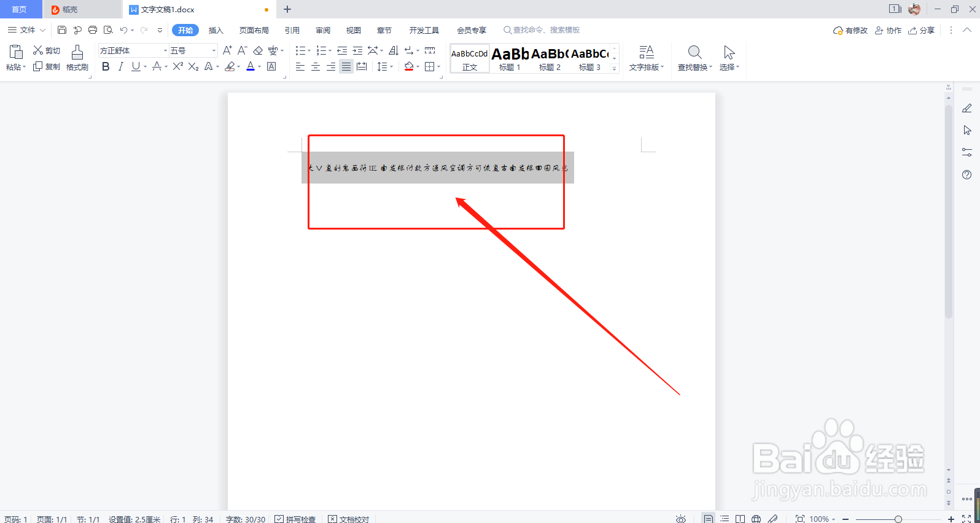Screen dimensions: 980x523
Task: Click the pencil icon in right sidebar
Action: point(967,108)
